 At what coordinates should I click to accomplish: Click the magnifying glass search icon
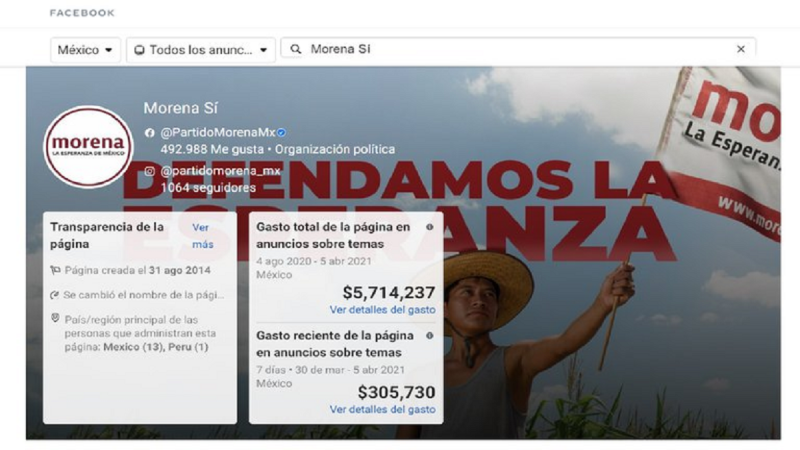(295, 49)
